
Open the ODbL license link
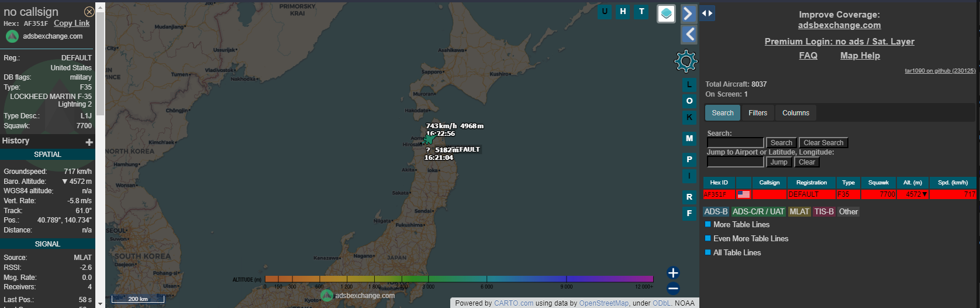661,303
